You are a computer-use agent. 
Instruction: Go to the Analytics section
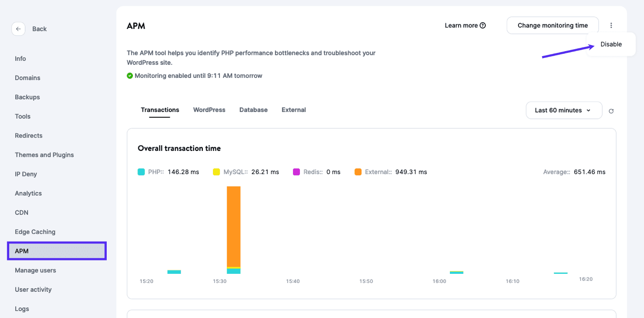(x=28, y=193)
